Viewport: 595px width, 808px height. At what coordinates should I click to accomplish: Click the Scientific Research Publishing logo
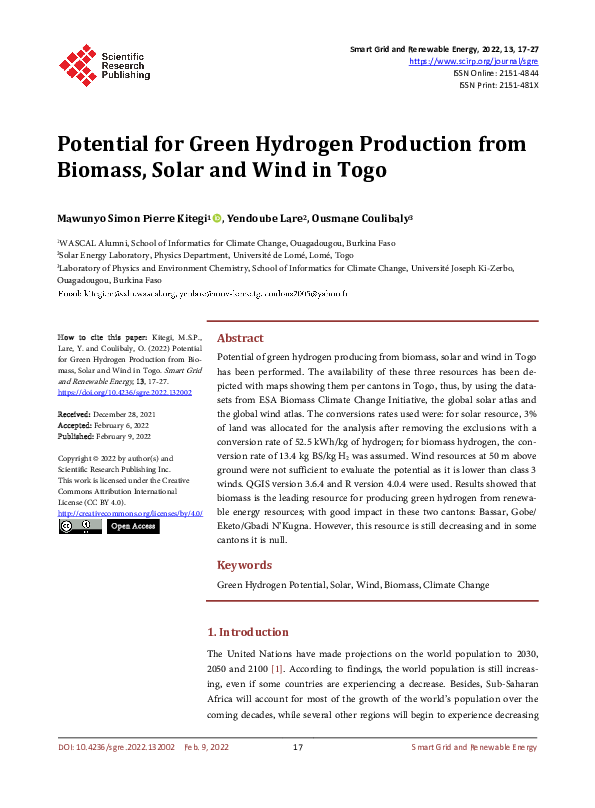click(x=105, y=65)
